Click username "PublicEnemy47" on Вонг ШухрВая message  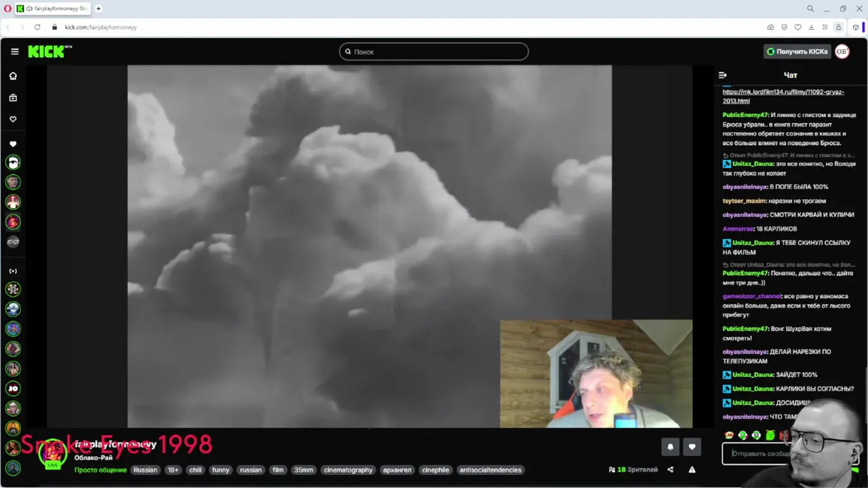point(745,329)
